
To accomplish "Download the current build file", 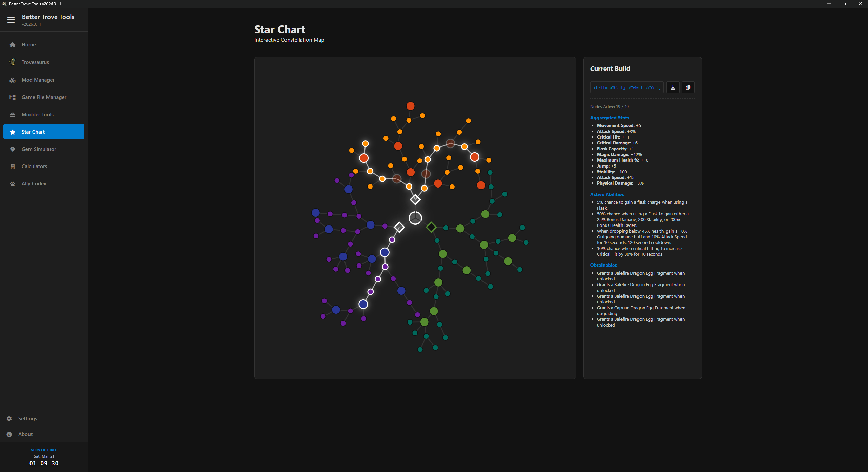I will (673, 87).
